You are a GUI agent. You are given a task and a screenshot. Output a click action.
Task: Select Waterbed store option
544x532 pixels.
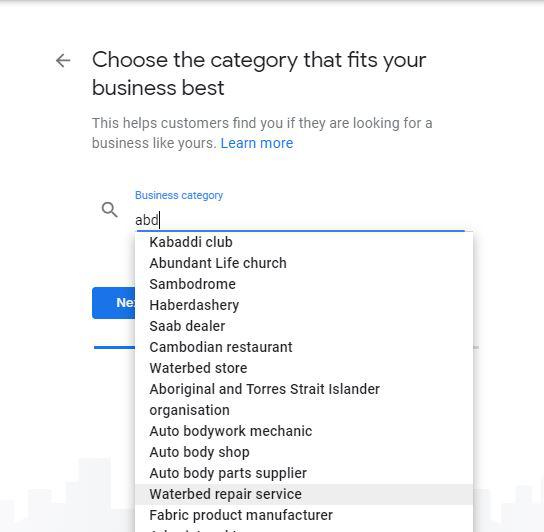tap(304, 368)
